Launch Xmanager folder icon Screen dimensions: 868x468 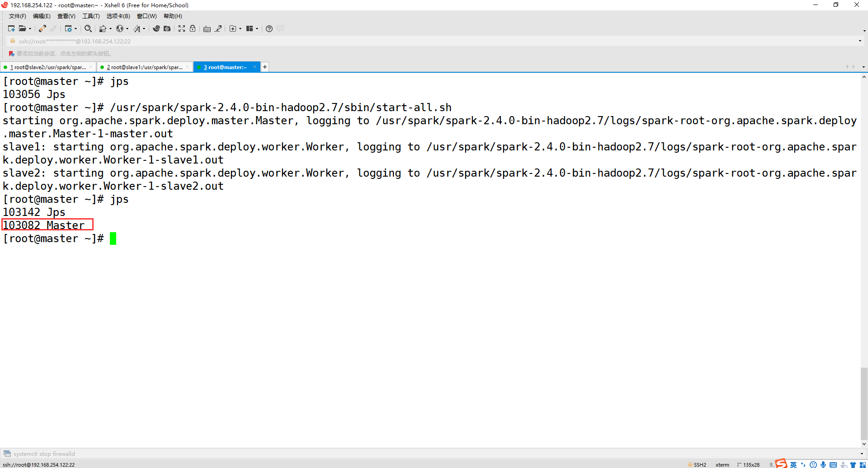(167, 28)
